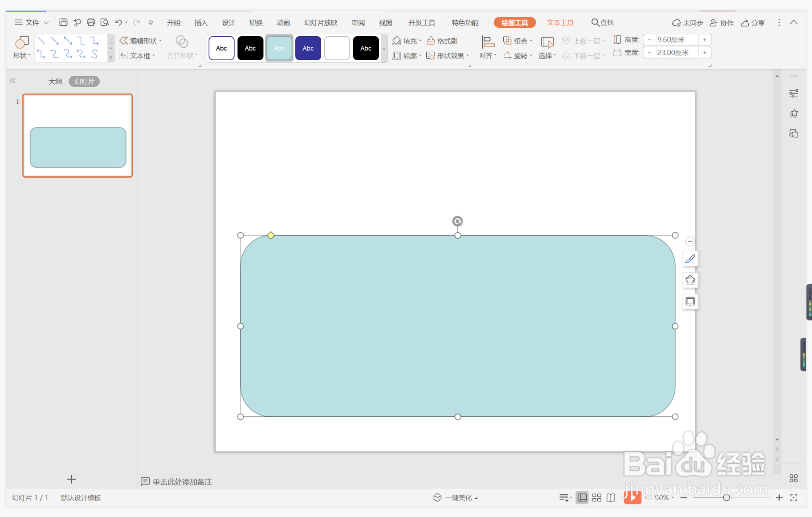This screenshot has width=812, height=517.
Task: Click the height value input field
Action: pyautogui.click(x=676, y=40)
